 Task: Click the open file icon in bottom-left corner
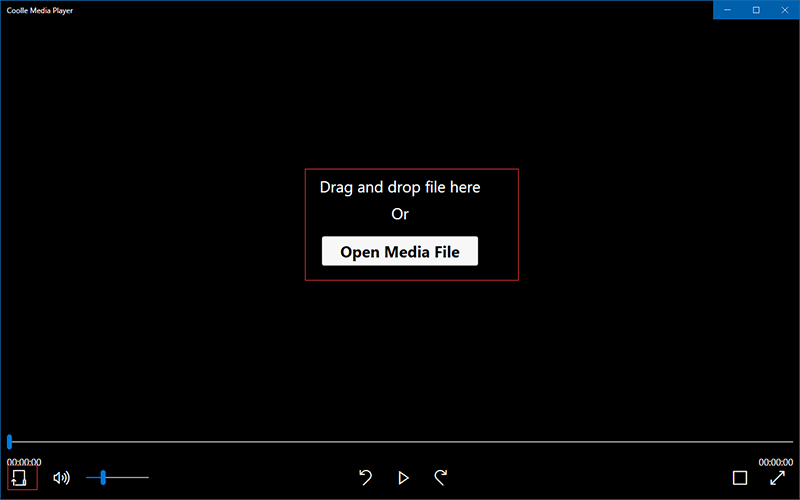tap(19, 478)
